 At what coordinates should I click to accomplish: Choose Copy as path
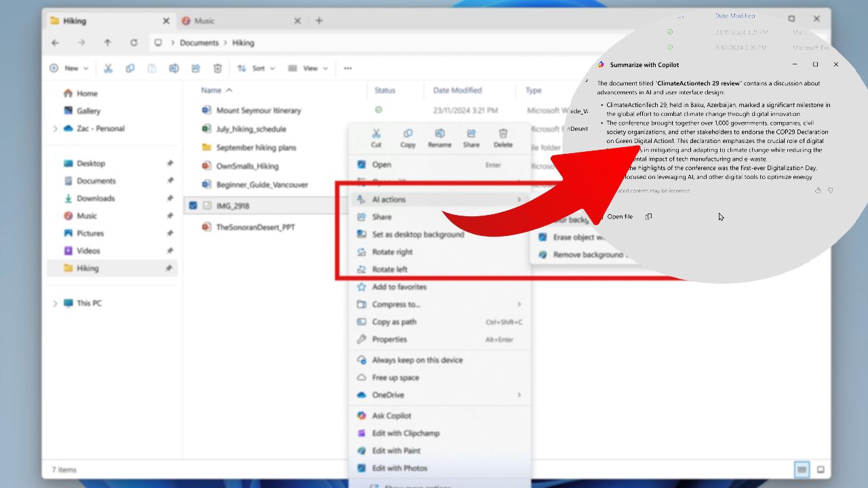click(x=439, y=322)
